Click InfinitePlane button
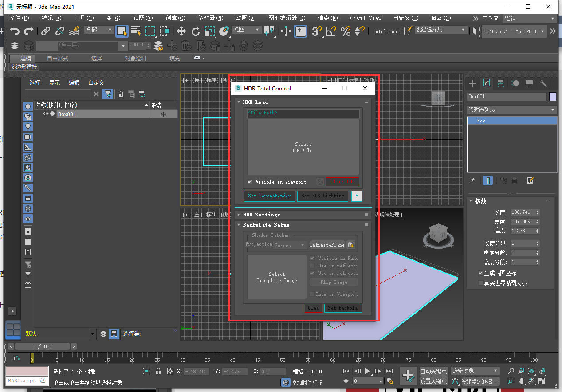The width and height of the screenshot is (562, 392). point(327,245)
